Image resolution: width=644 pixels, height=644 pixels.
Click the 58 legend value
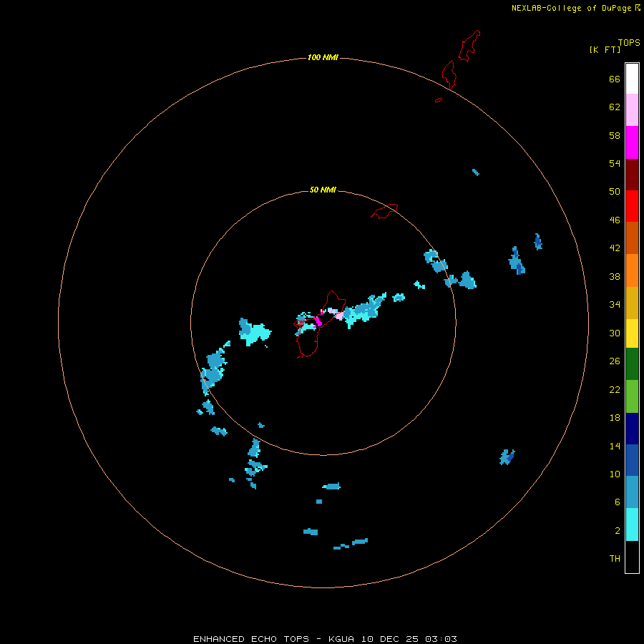click(615, 135)
